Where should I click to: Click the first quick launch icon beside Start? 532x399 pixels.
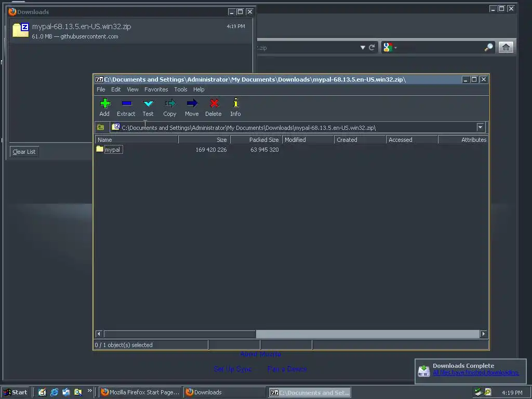click(42, 392)
